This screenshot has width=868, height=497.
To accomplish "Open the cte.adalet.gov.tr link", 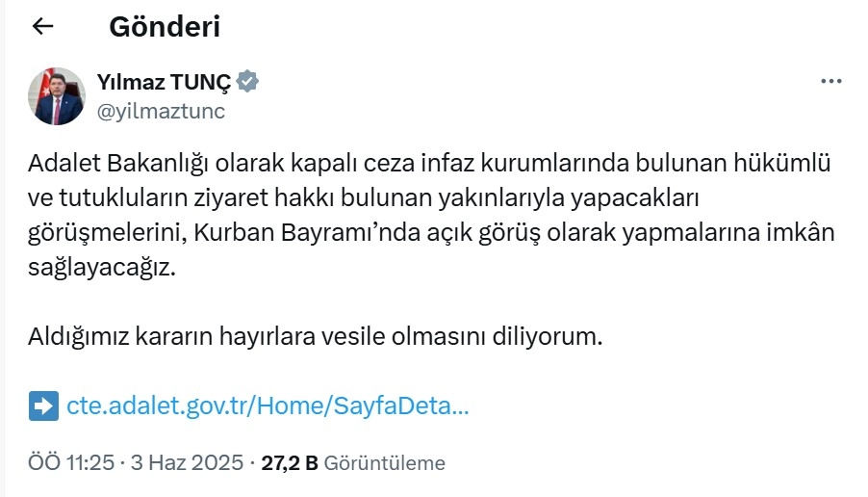I will pos(268,405).
